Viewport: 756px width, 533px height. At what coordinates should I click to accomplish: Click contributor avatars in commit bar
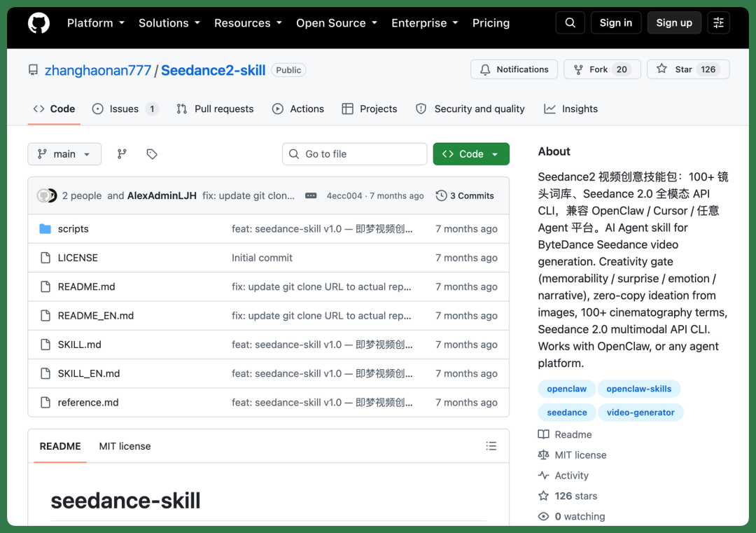[47, 195]
